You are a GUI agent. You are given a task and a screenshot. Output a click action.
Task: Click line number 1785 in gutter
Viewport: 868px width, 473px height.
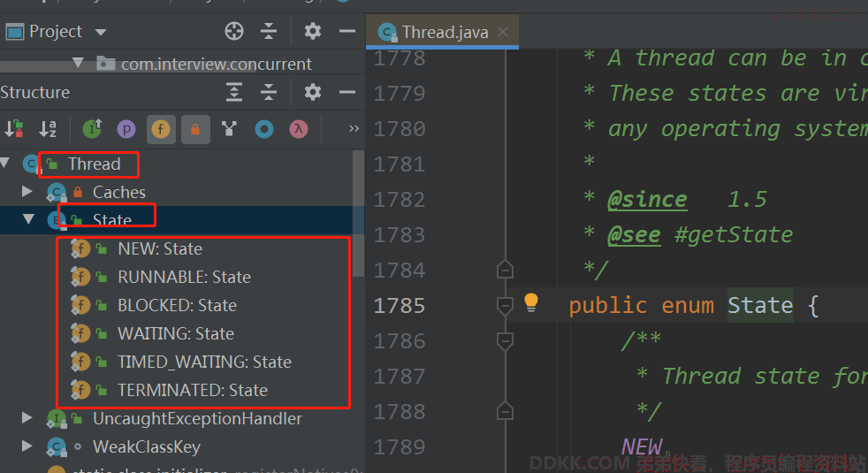point(400,306)
